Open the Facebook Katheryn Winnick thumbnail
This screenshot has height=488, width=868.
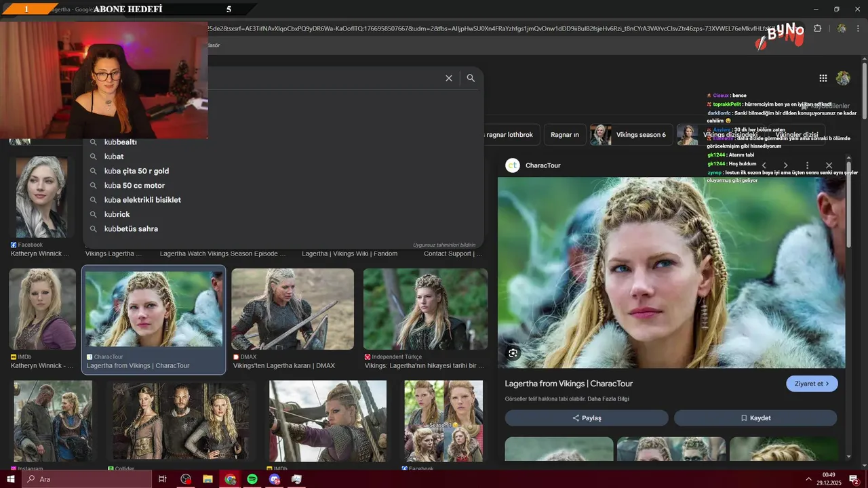[x=42, y=197]
